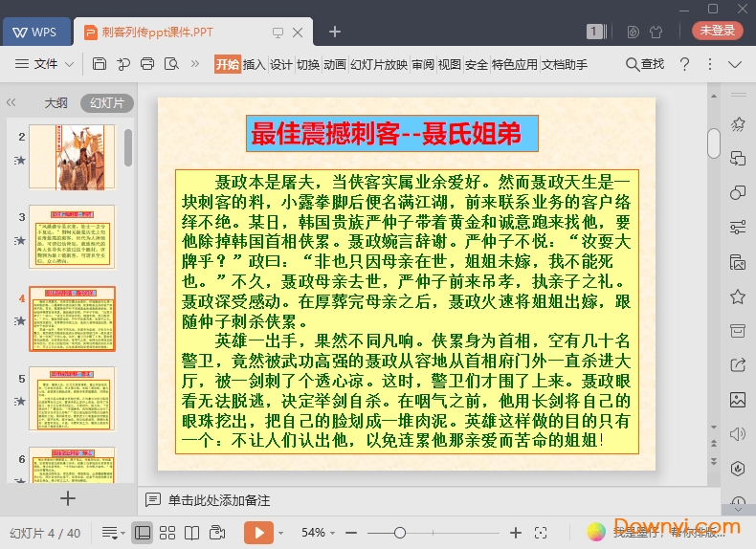
Task: Switch panel to 幻灯片 thumbnails view
Action: (x=106, y=103)
